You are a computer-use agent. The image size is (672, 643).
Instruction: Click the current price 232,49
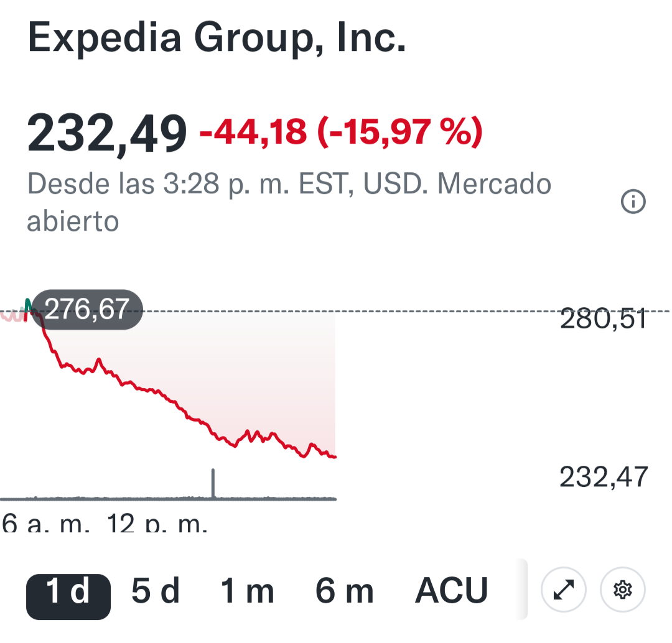pos(106,133)
